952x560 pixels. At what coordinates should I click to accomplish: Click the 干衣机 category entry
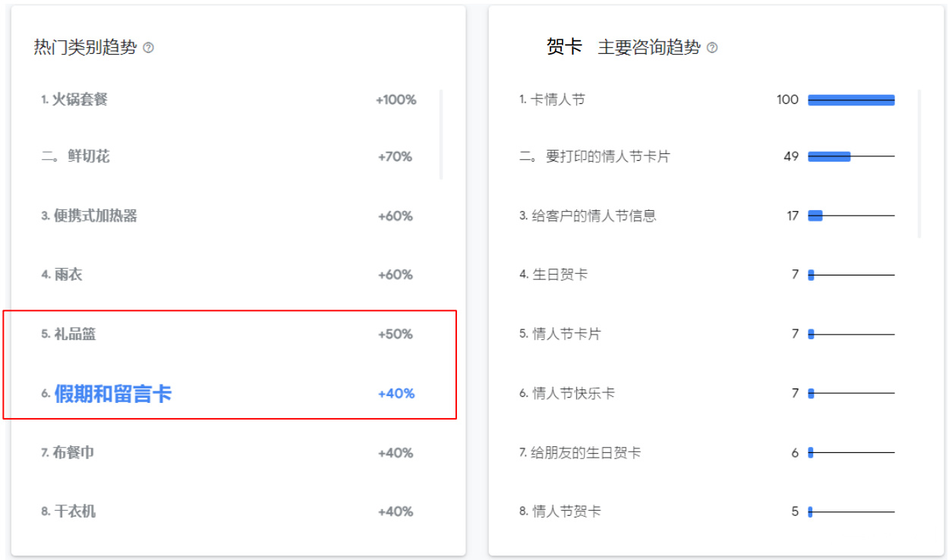pos(75,511)
